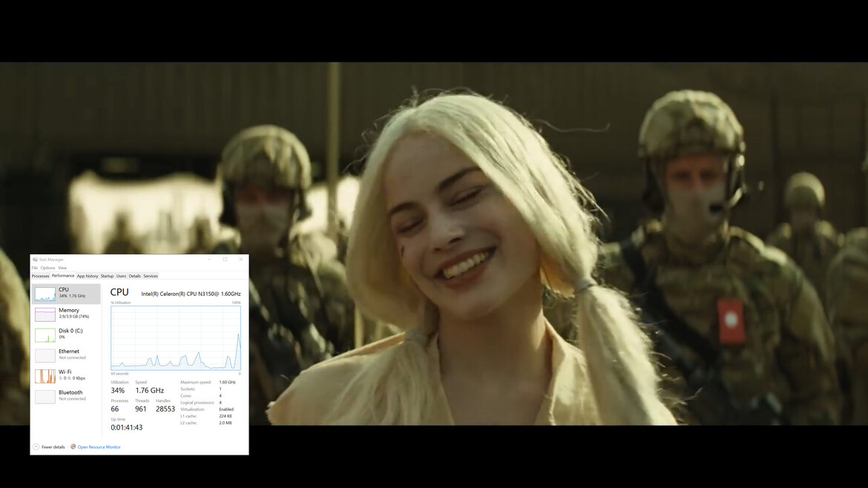The image size is (868, 488).
Task: Click the '961' threads count
Action: click(141, 409)
